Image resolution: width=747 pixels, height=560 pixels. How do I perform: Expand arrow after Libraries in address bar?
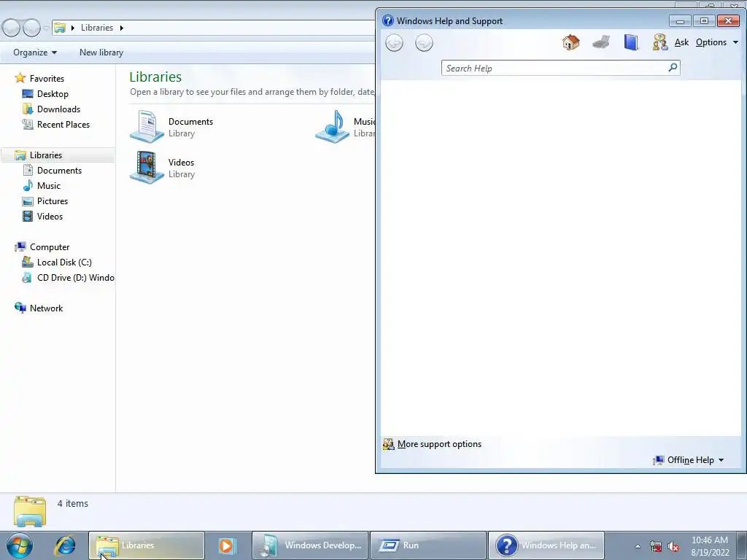click(122, 28)
